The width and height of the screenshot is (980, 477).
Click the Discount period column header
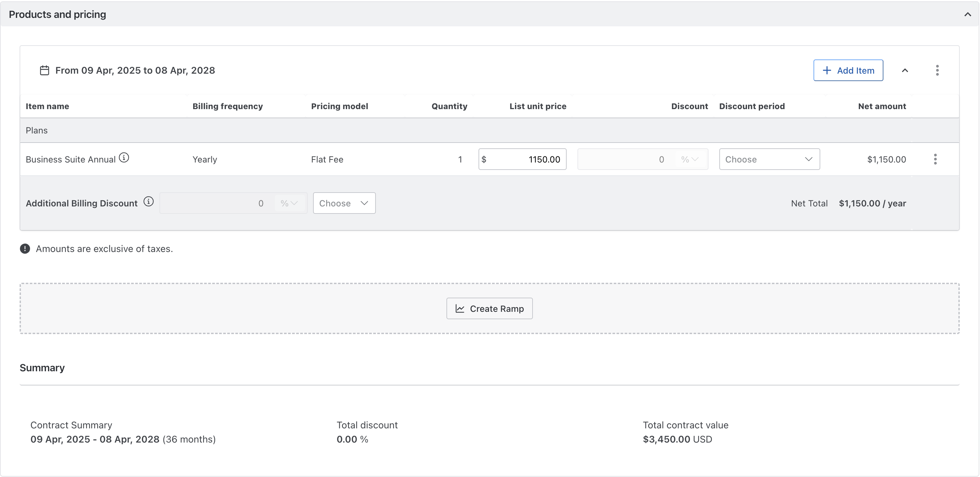(x=752, y=106)
